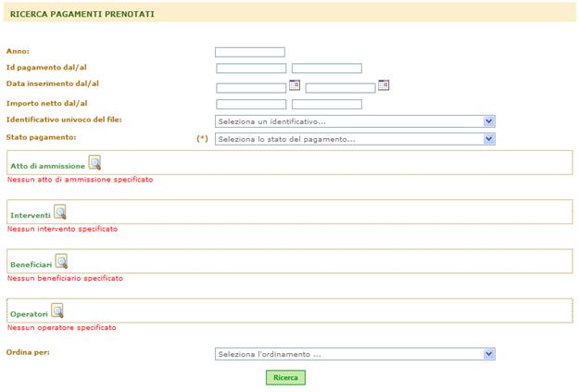The width and height of the screenshot is (579, 392).
Task: Expand Identificativo univoco del file dropdown
Action: coord(489,121)
